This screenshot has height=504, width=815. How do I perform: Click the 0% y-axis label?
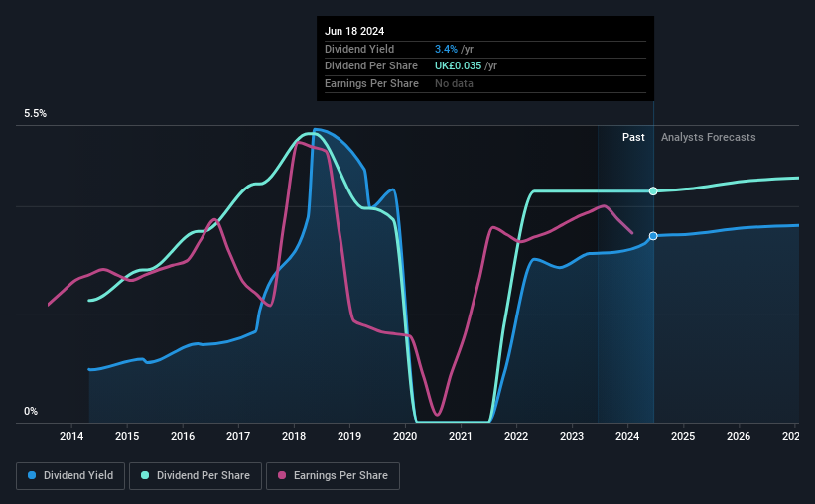click(31, 412)
